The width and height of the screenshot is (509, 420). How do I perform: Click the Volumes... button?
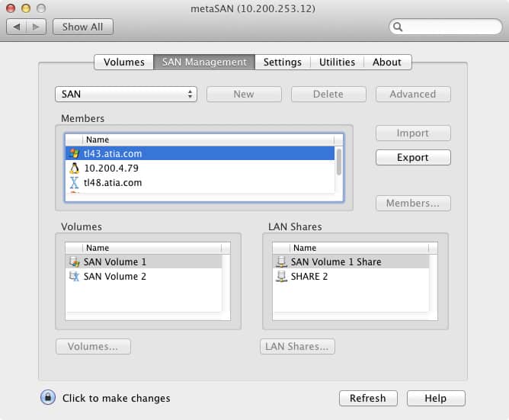coord(93,347)
